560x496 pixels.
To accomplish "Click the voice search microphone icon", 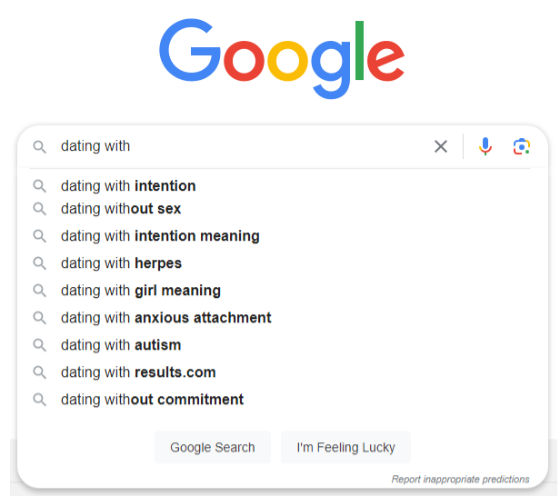I will coord(485,146).
